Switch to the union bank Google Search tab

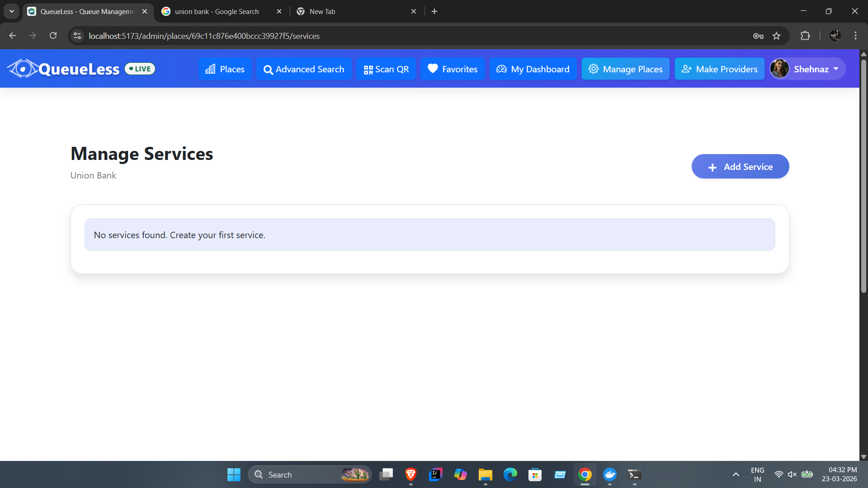(x=217, y=11)
